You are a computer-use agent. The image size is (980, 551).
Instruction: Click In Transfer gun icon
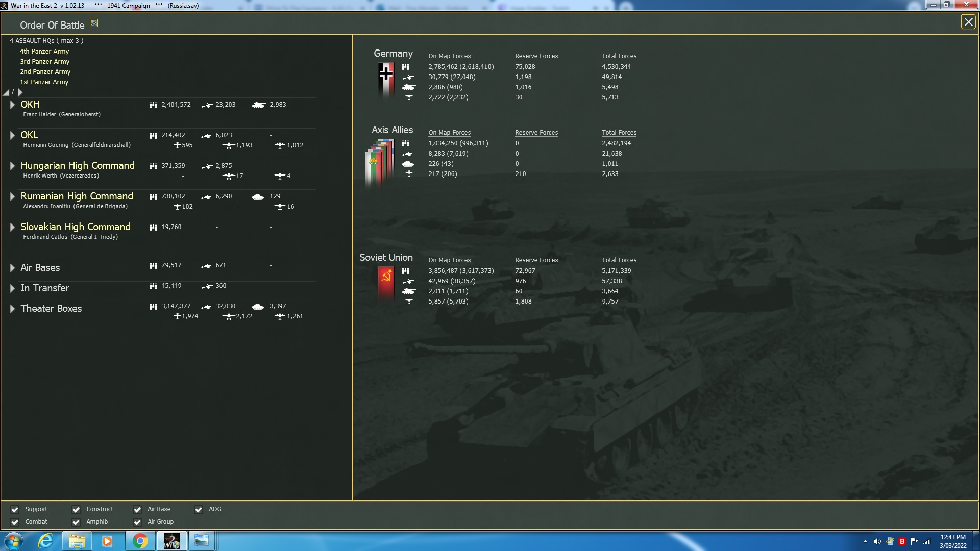pos(207,287)
